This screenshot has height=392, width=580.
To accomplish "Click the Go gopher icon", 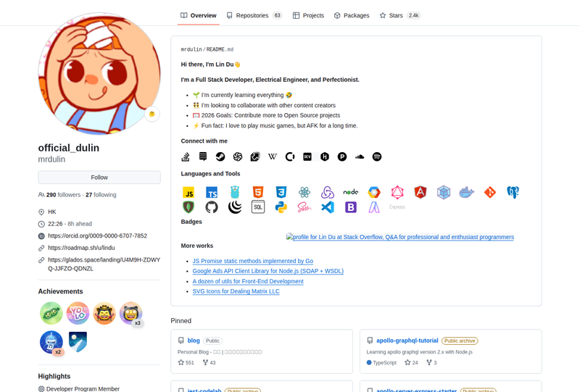I will point(235,192).
